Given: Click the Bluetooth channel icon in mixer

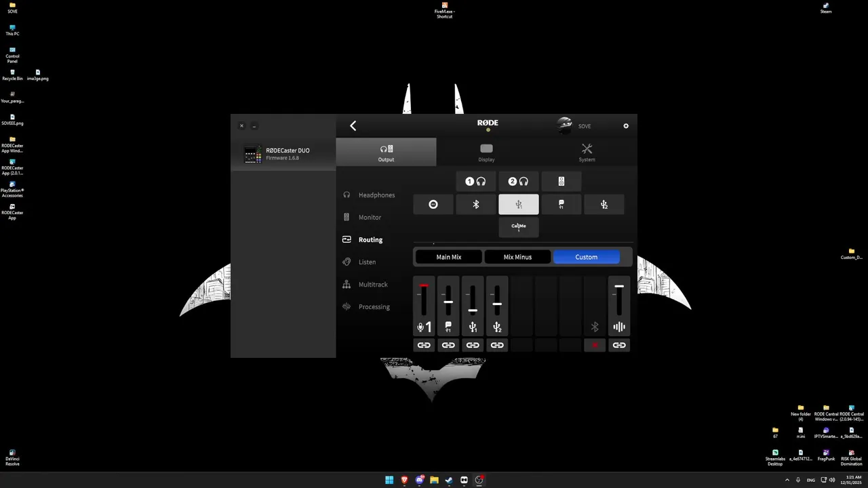Looking at the screenshot, I should (595, 327).
